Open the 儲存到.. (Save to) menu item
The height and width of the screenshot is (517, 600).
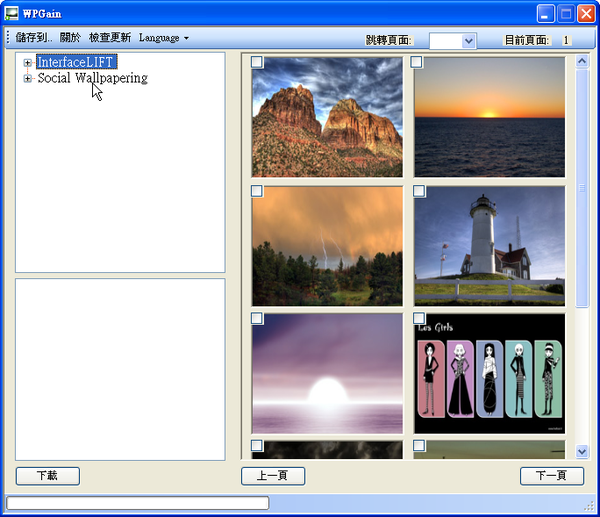pos(33,38)
